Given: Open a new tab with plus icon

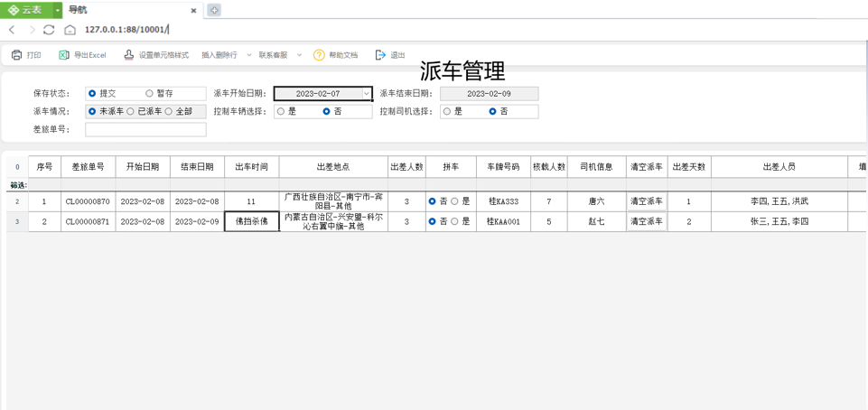Looking at the screenshot, I should click(214, 10).
